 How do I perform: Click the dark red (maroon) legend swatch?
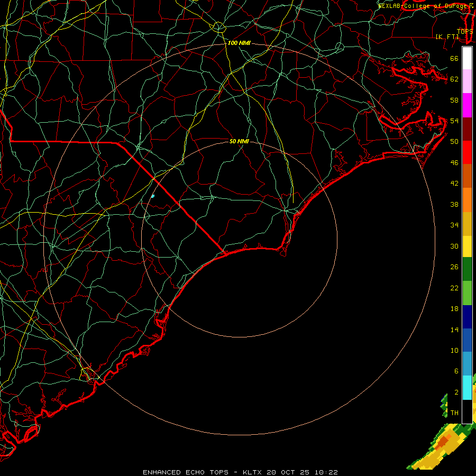[x=467, y=129]
